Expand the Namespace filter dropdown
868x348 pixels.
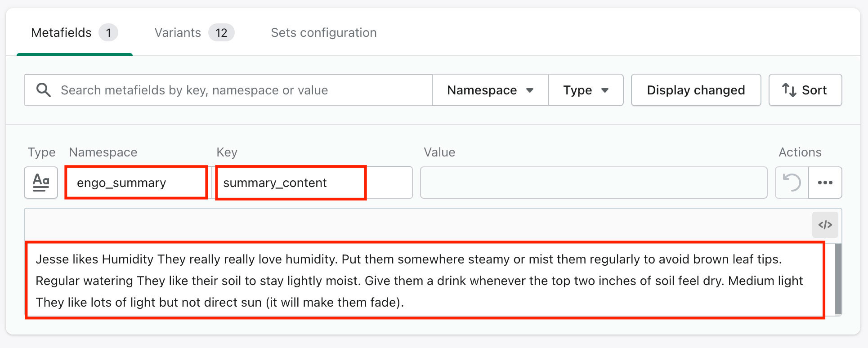490,90
